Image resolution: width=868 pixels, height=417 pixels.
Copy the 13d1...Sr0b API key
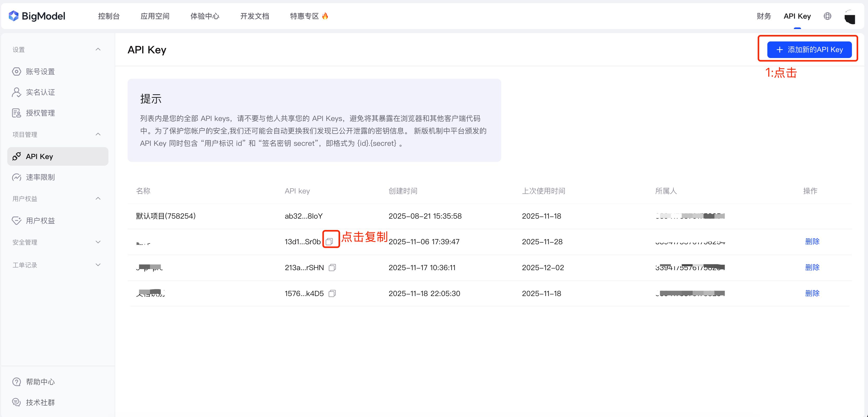329,242
